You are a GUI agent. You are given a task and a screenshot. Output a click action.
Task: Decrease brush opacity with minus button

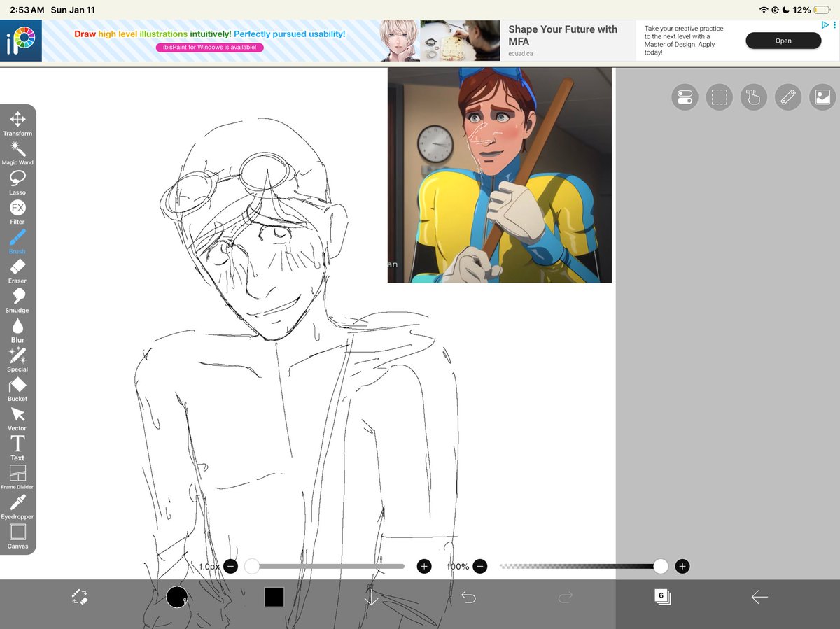pos(479,566)
